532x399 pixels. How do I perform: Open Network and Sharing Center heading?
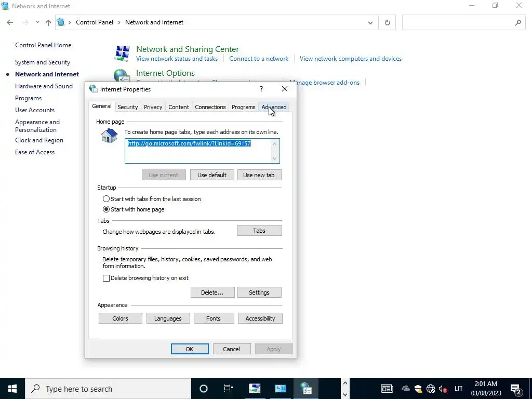187,49
